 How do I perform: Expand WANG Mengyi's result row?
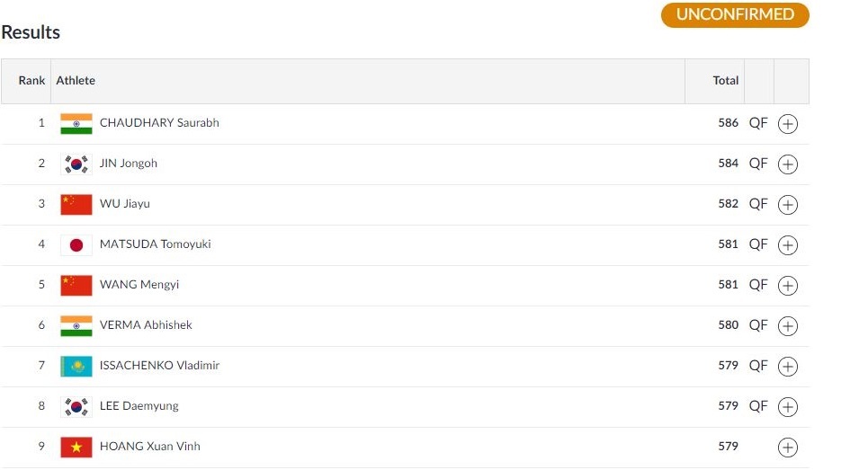click(787, 286)
